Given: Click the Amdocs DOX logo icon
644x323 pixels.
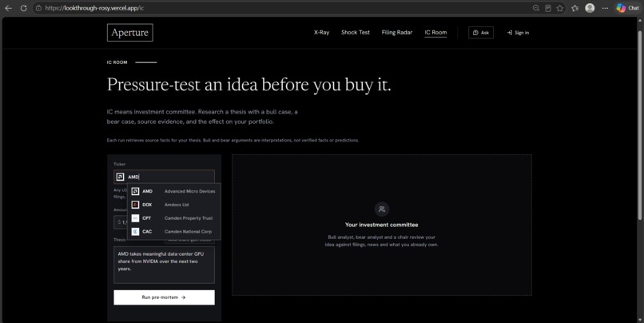Looking at the screenshot, I should click(x=135, y=205).
